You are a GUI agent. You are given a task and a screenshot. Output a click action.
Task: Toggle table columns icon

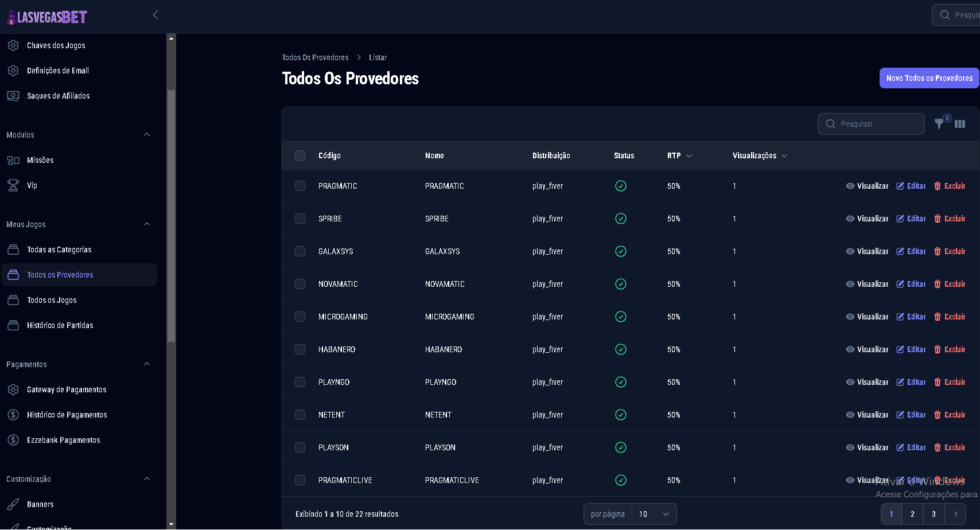click(960, 124)
